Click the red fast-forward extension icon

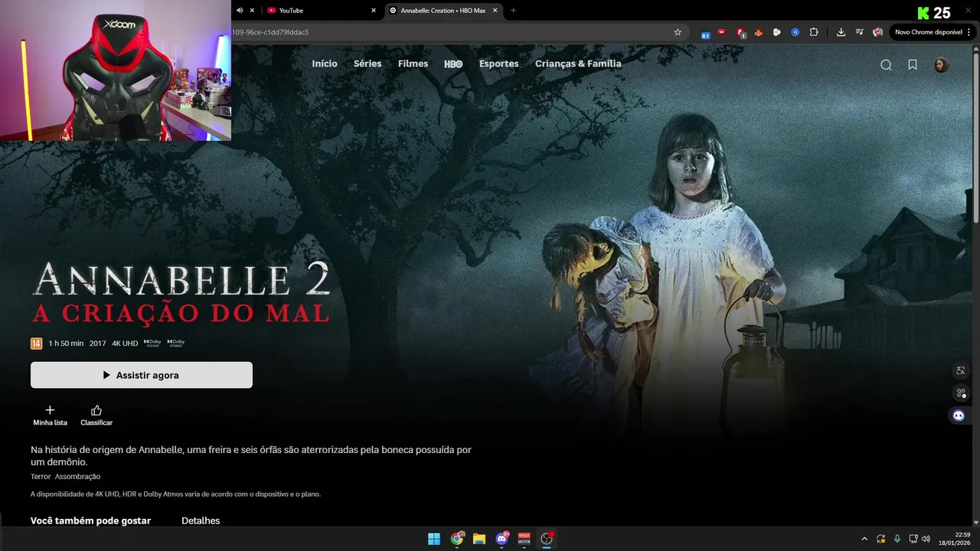click(722, 32)
